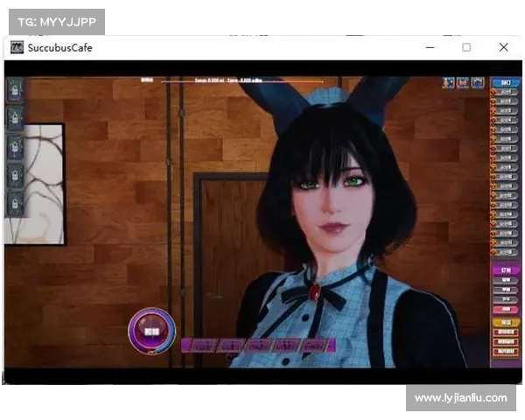Viewport: 525px width, 420px height.
Task: Click the round purple orb button
Action: coord(151,331)
